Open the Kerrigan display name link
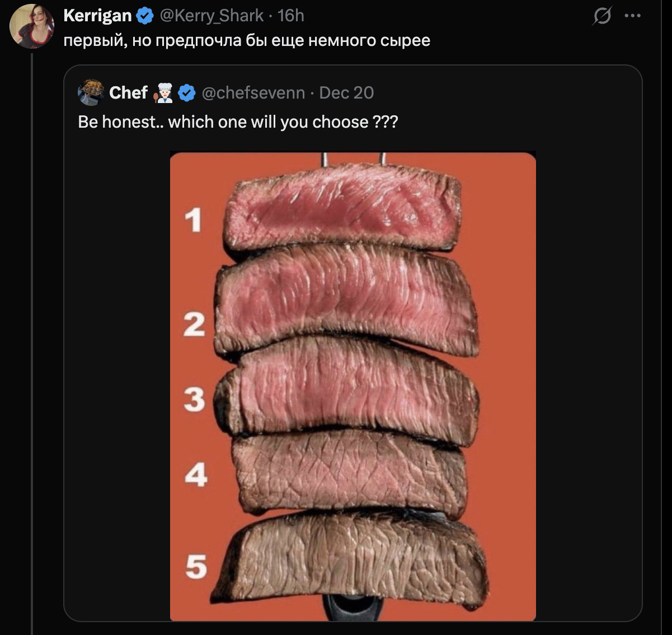This screenshot has width=672, height=635. 97,16
